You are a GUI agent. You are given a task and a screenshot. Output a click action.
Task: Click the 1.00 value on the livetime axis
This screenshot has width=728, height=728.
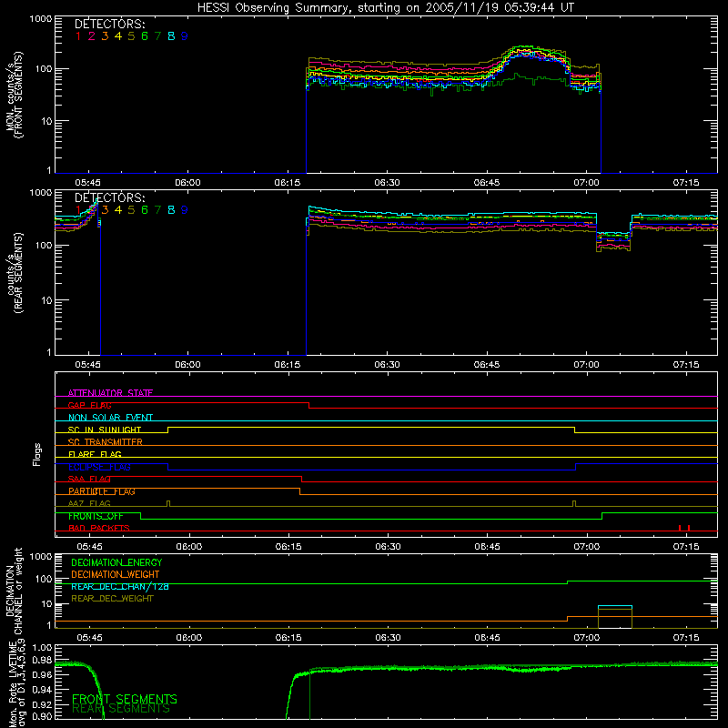click(x=42, y=648)
